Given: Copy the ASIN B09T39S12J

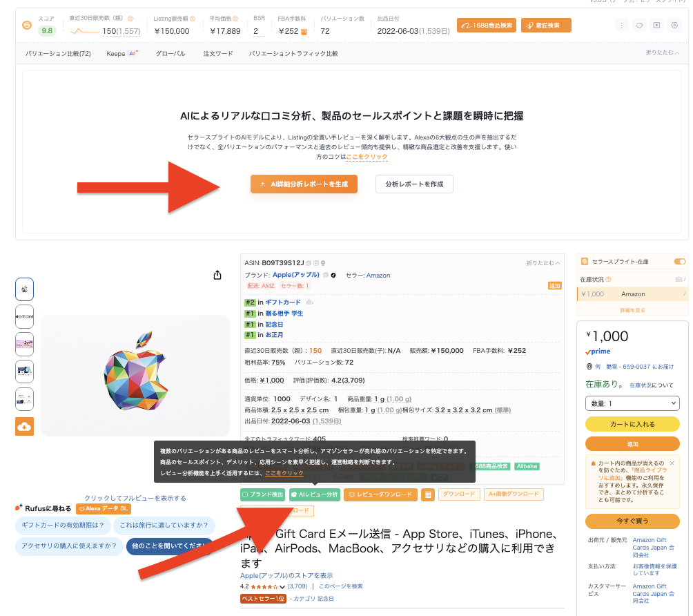Looking at the screenshot, I should [x=309, y=263].
